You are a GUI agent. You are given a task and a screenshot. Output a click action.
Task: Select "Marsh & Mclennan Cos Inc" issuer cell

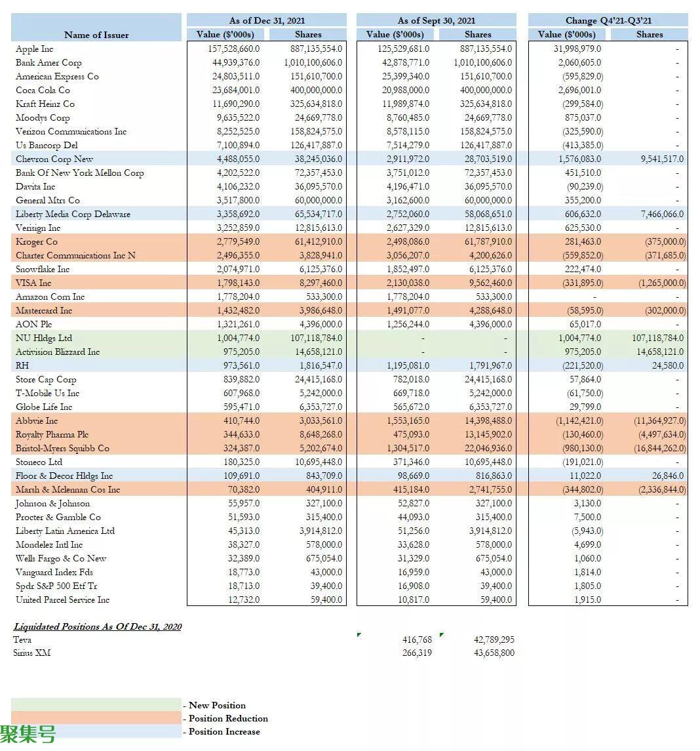[x=68, y=489]
